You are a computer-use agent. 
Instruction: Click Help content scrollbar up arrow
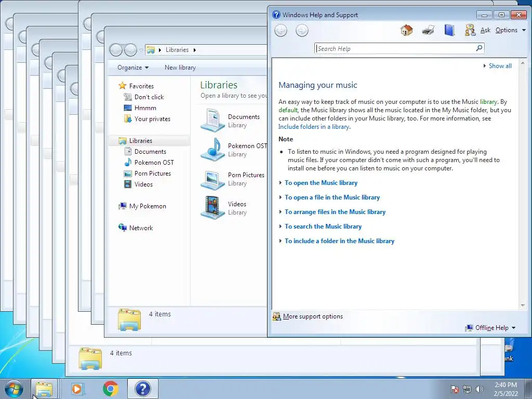tap(523, 63)
